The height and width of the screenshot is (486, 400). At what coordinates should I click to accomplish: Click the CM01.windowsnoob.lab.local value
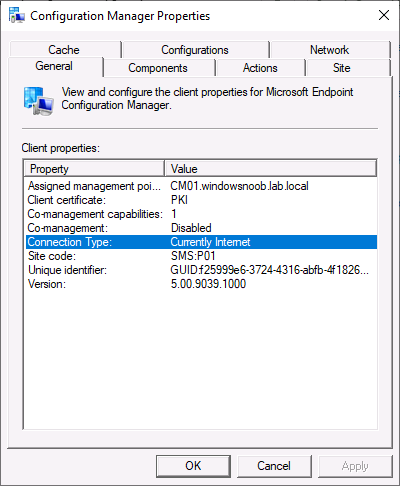pyautogui.click(x=239, y=186)
